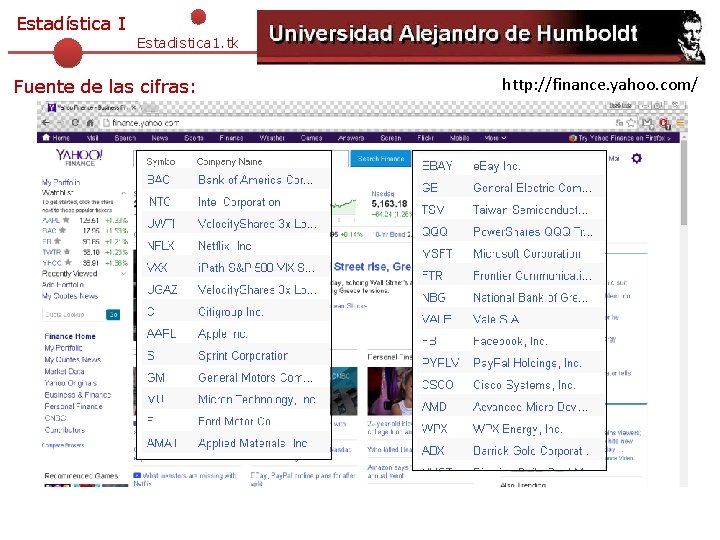Click the Nasdaq mini chart thumbnail
Screen dimensions: 720x540
[x=344, y=205]
